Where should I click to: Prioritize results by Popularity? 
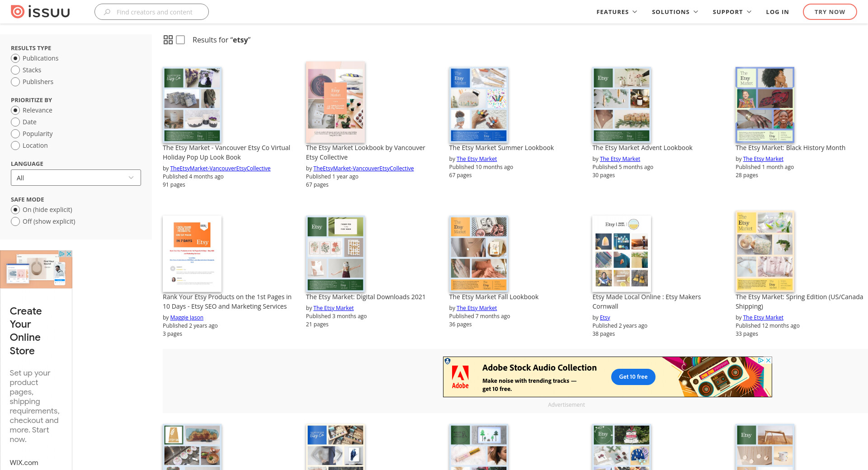pos(15,134)
